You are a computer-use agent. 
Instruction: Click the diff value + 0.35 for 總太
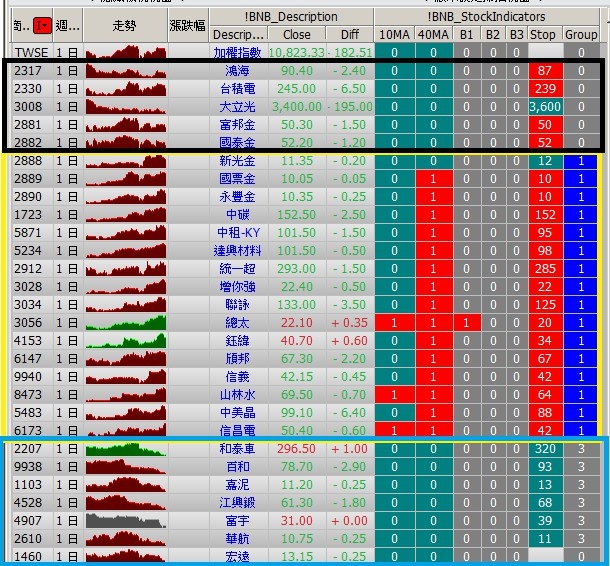click(x=350, y=322)
